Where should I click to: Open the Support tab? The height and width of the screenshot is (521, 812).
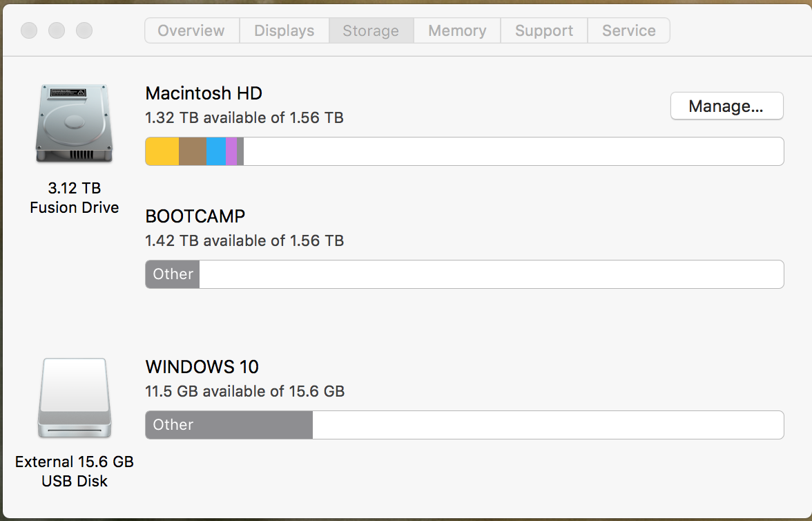[x=544, y=30]
